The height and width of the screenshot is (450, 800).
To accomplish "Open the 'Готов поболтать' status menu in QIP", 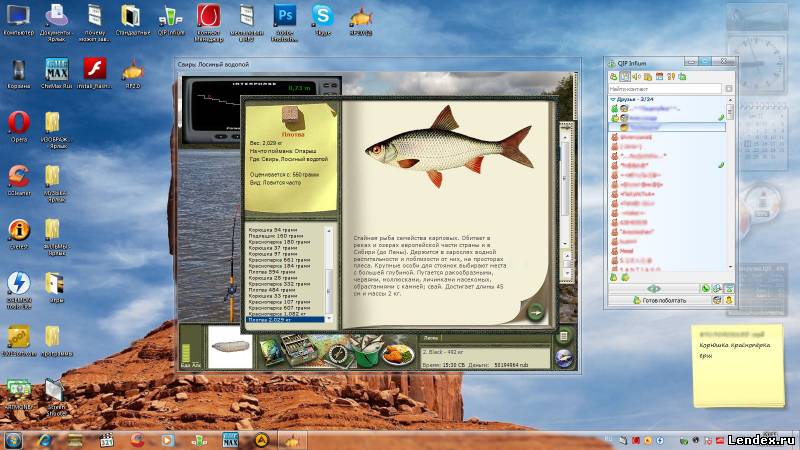I will (x=659, y=301).
